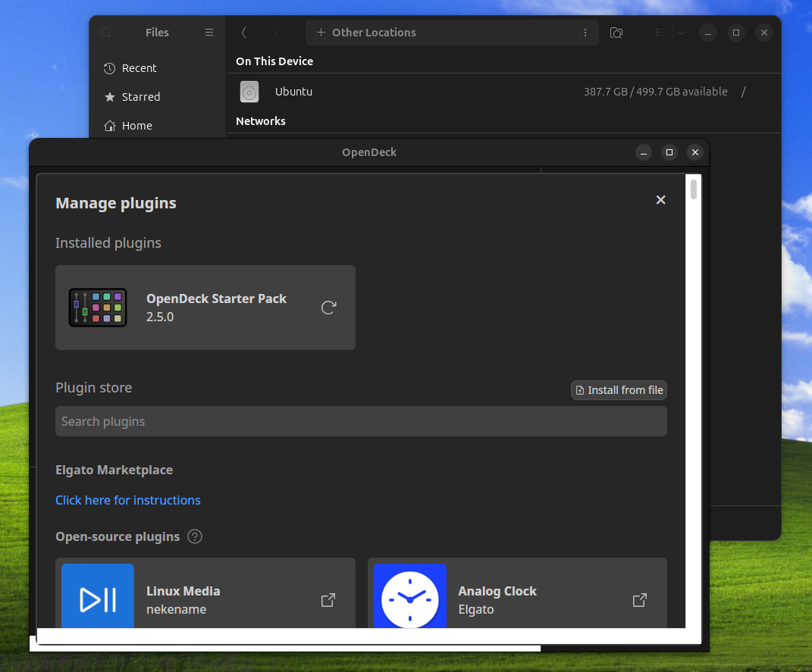Expand view options dropdown in Files window
This screenshot has width=812, height=672.
(682, 33)
